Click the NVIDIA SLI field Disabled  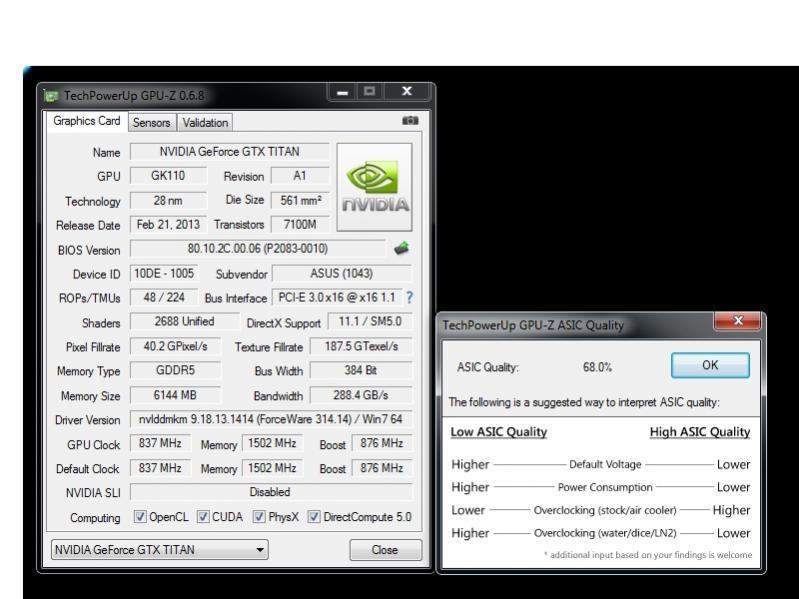click(271, 492)
